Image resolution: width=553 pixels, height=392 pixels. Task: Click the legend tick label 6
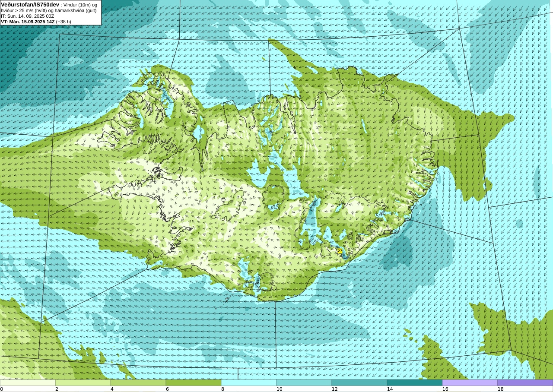click(x=167, y=389)
